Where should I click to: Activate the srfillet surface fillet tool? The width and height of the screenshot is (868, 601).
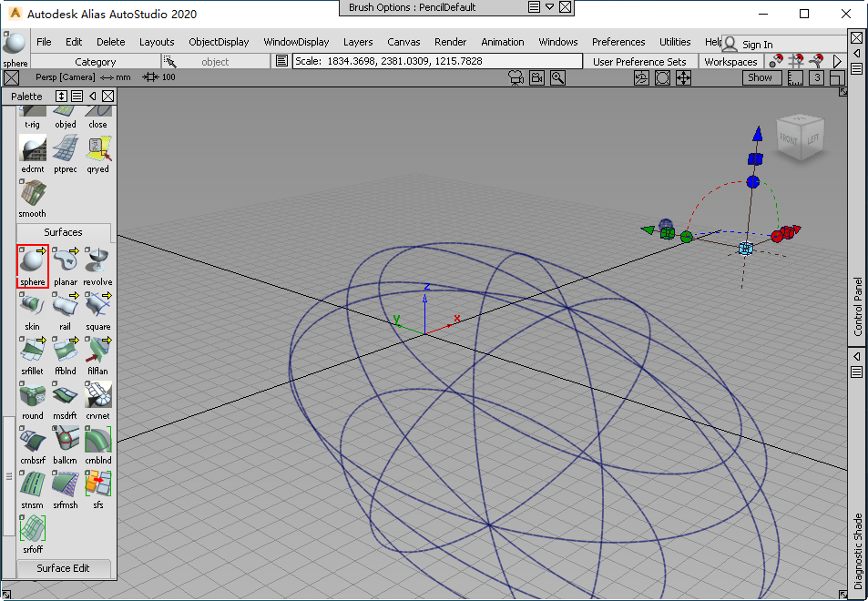click(33, 351)
